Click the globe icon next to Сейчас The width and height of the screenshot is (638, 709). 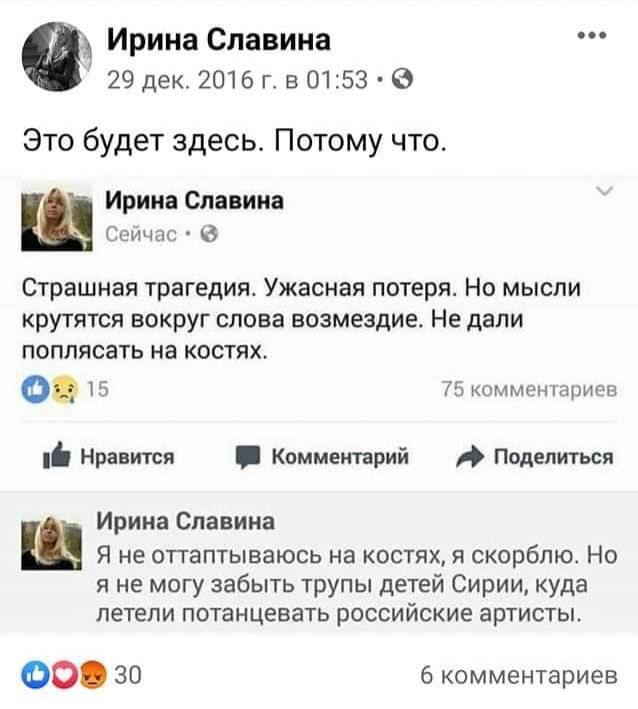pyautogui.click(x=209, y=234)
